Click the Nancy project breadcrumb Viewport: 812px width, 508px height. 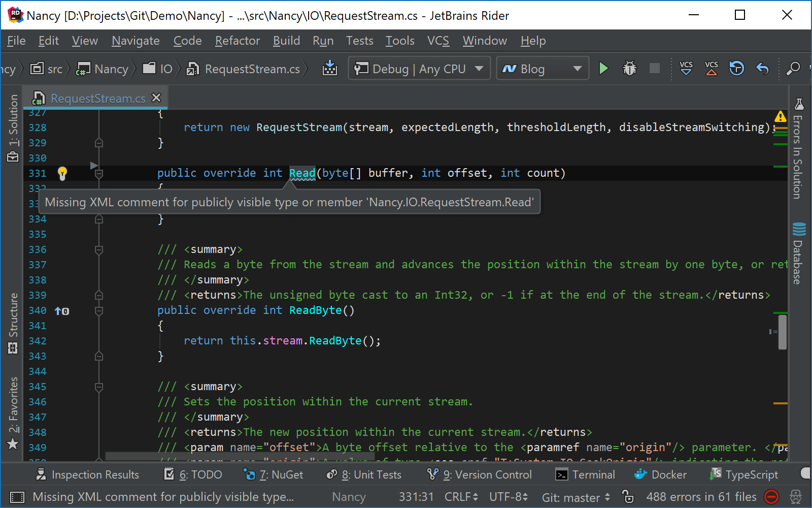tap(103, 69)
